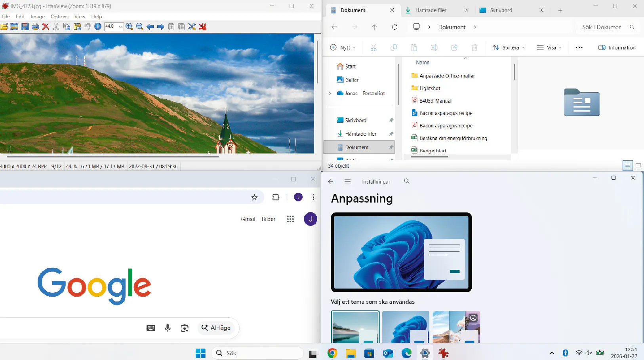This screenshot has height=360, width=644.
Task: Click the Save icon in IrfanView
Action: click(x=25, y=27)
